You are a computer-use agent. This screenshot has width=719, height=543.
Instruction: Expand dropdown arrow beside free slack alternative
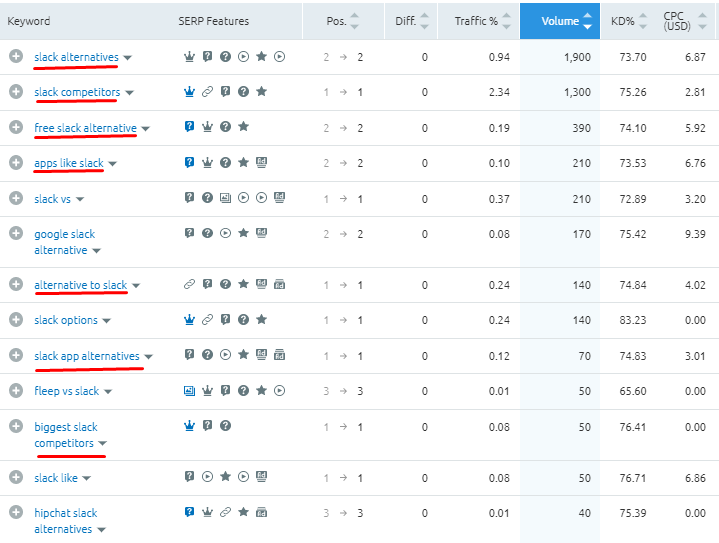coord(145,129)
